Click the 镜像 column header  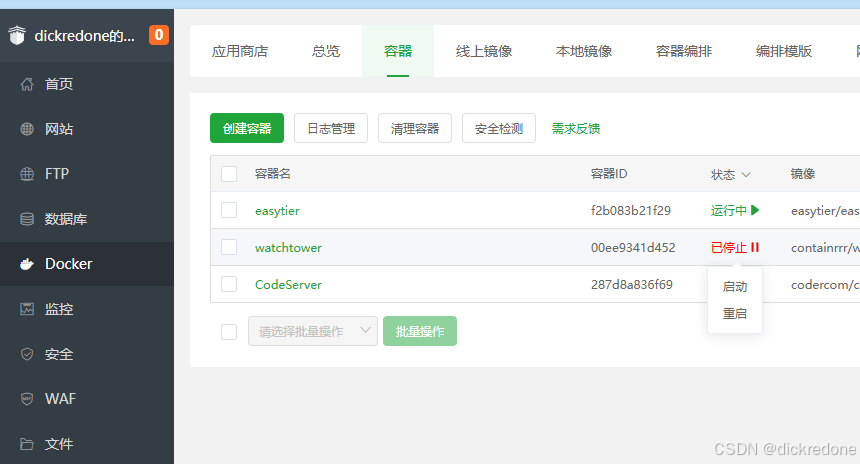[802, 174]
